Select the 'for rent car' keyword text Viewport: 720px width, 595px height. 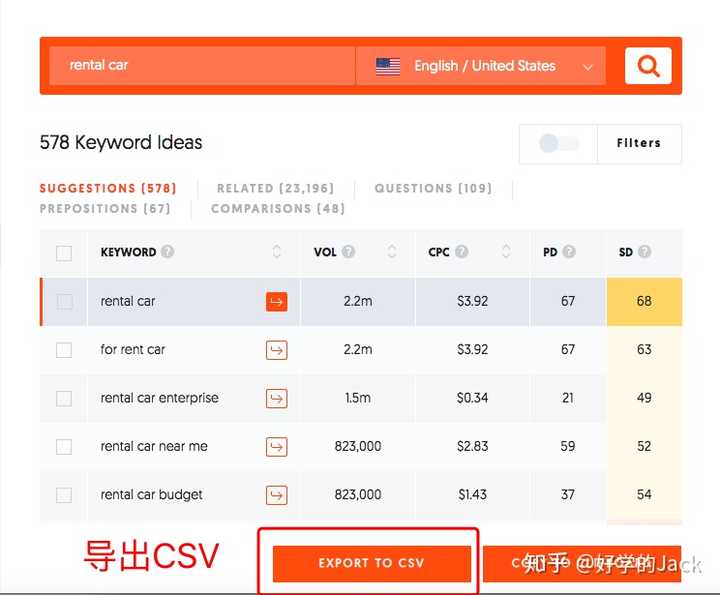point(133,350)
